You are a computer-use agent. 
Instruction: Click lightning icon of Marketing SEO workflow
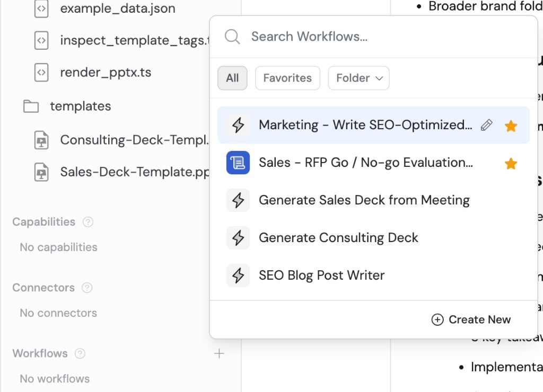coord(238,125)
